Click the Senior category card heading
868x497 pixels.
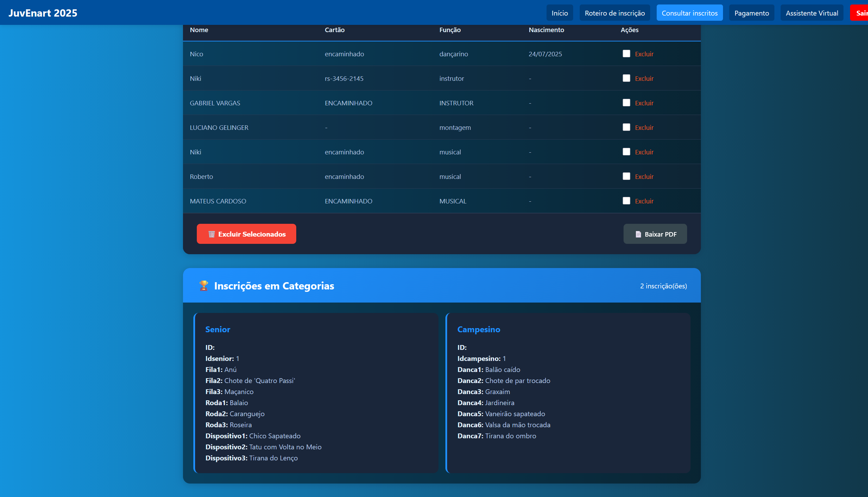coord(218,329)
